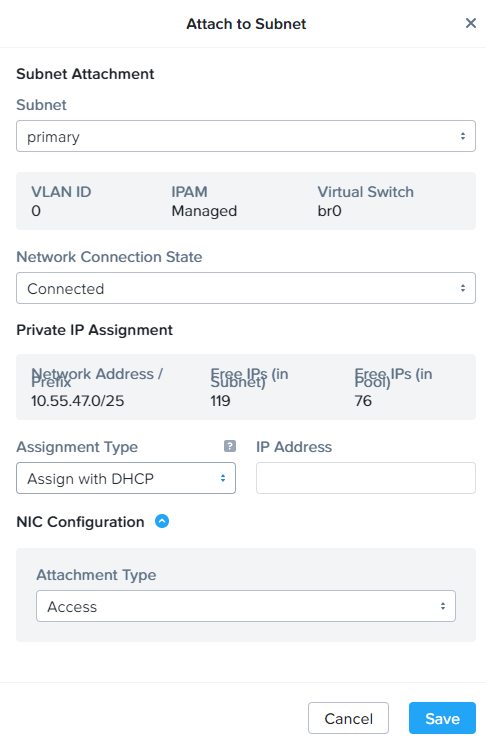The width and height of the screenshot is (486, 742).
Task: Click the Virtual Switch br0 value
Action: click(329, 211)
